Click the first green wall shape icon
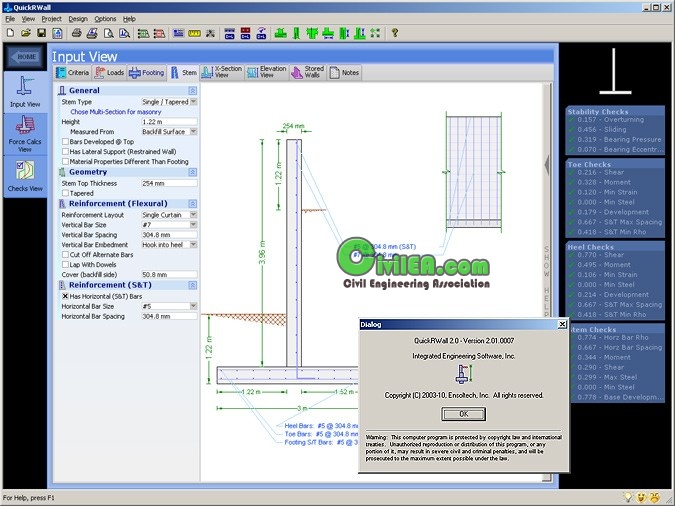The image size is (675, 506). tap(281, 33)
